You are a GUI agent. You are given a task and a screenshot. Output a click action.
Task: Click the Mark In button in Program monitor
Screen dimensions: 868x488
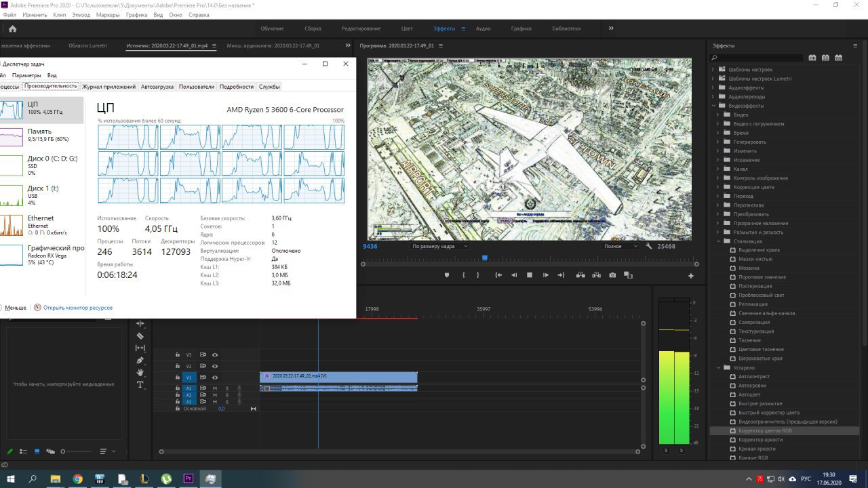click(463, 275)
